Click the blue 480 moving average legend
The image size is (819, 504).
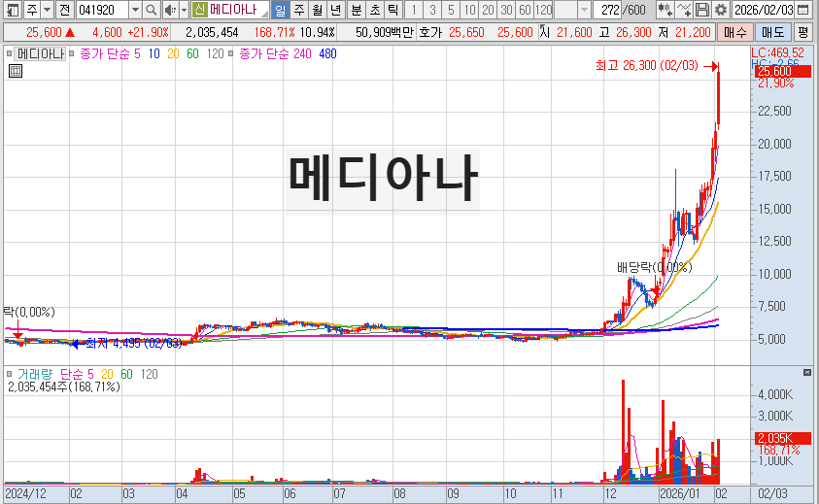point(327,53)
